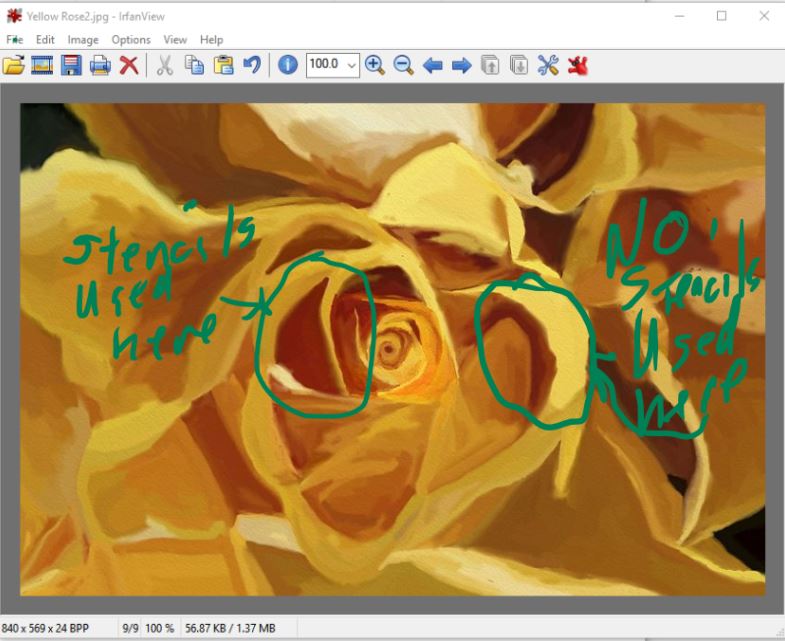The height and width of the screenshot is (641, 785).
Task: Click the previous page icon
Action: click(490, 65)
